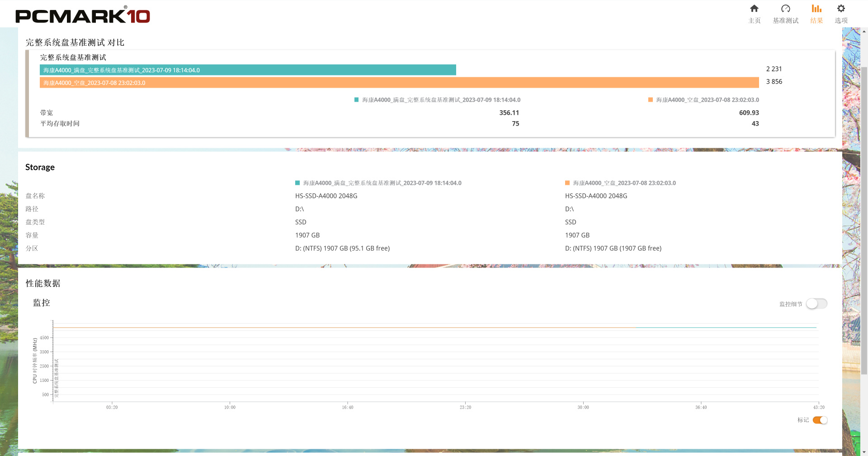Screen dimensions: 868x456
Task: Click the 完整系统盘基准测试 对比 heading
Action: (75, 42)
